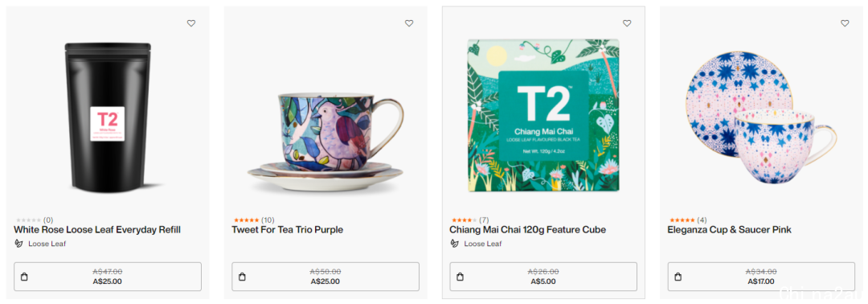Click heart icon on Eleganza Cup & Saucer
This screenshot has height=304, width=868.
[x=845, y=23]
